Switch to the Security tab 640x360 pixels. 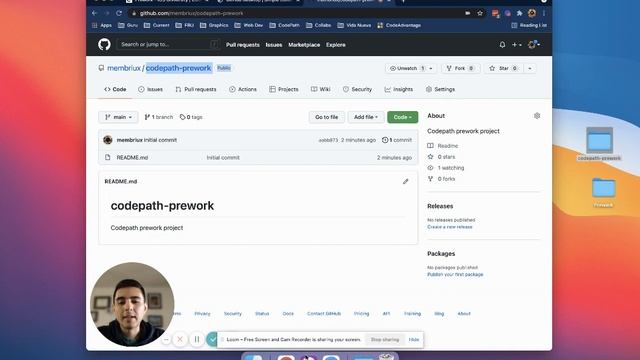click(x=358, y=89)
